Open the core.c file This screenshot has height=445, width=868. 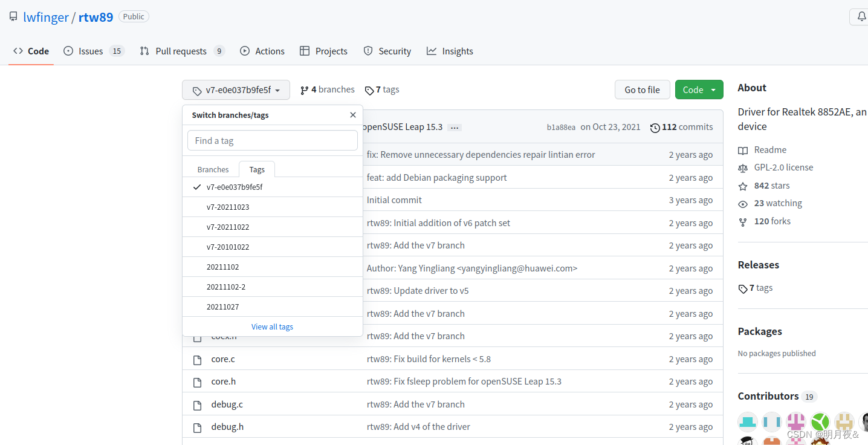(223, 359)
